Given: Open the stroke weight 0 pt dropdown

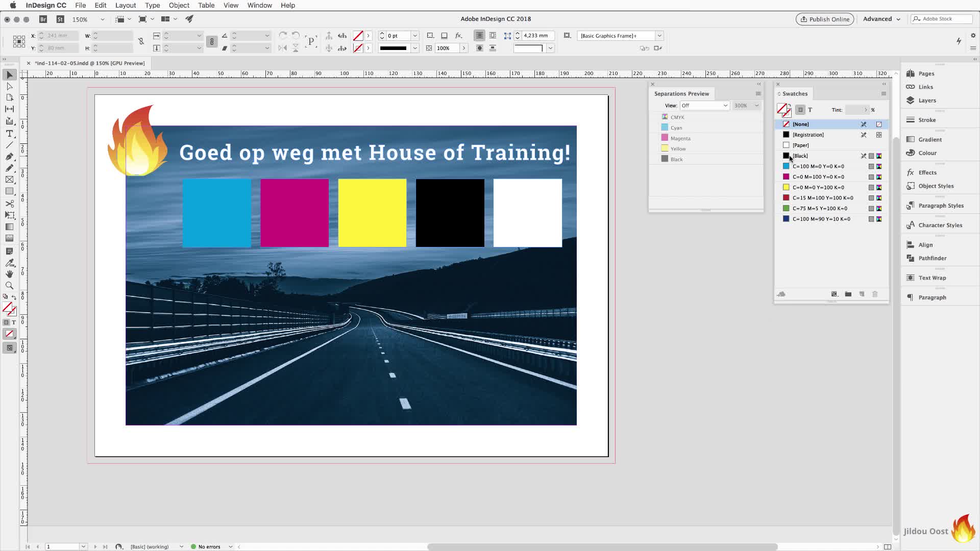Looking at the screenshot, I should click(x=415, y=36).
